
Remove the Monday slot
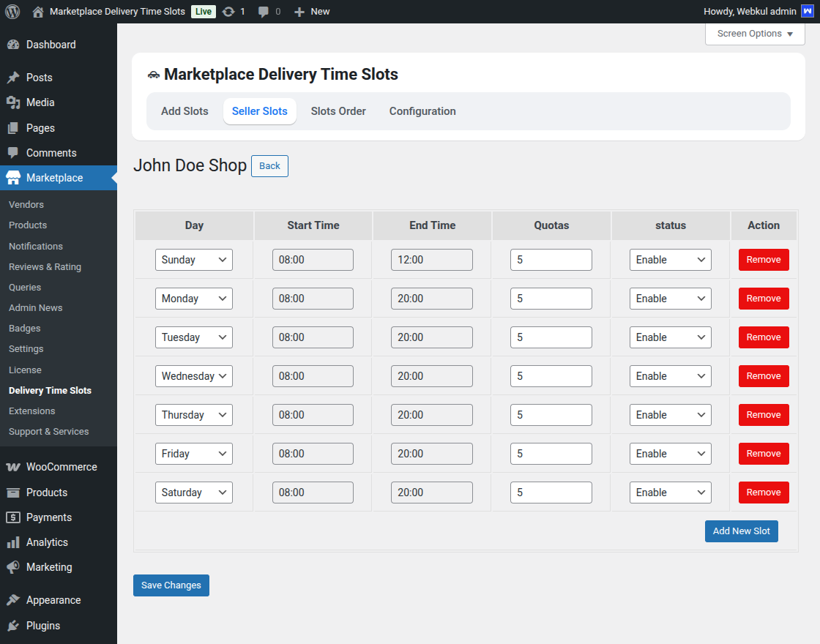coord(764,299)
